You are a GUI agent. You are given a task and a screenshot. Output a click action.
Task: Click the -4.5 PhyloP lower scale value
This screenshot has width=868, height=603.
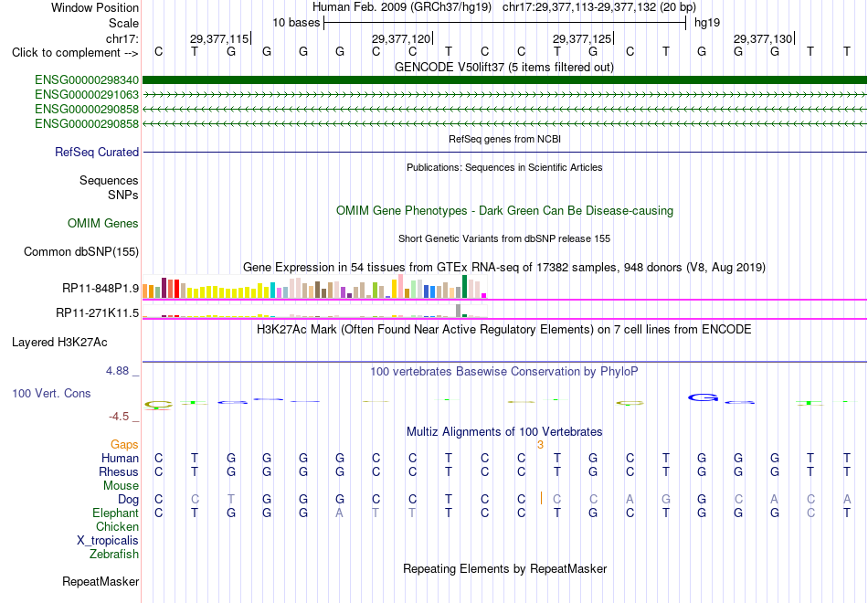[119, 417]
